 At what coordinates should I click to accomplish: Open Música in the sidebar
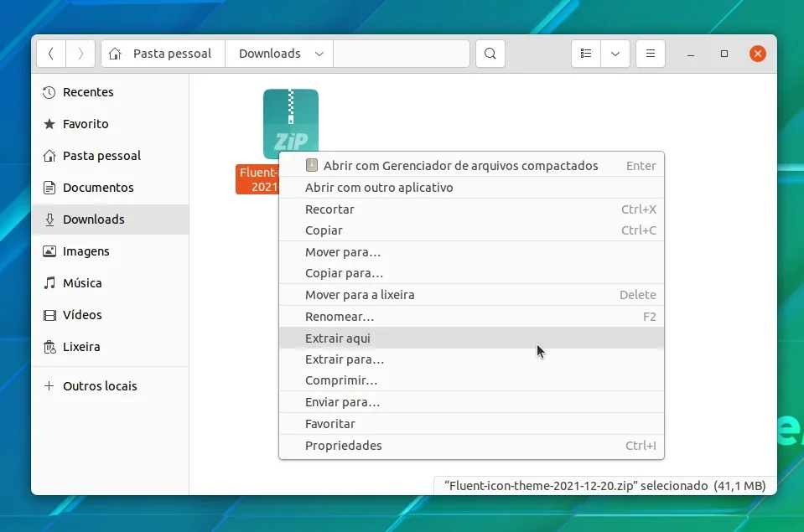[110, 283]
